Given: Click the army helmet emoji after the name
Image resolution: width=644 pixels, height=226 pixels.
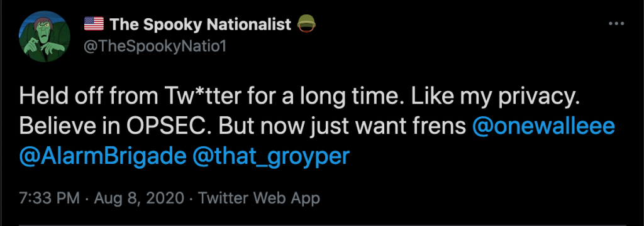Looking at the screenshot, I should tap(306, 24).
